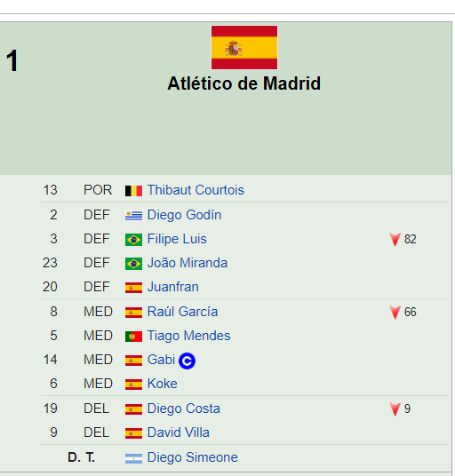Click the Brazil flag beside Filipe Luis
Screen dimensions: 455x476
click(133, 240)
